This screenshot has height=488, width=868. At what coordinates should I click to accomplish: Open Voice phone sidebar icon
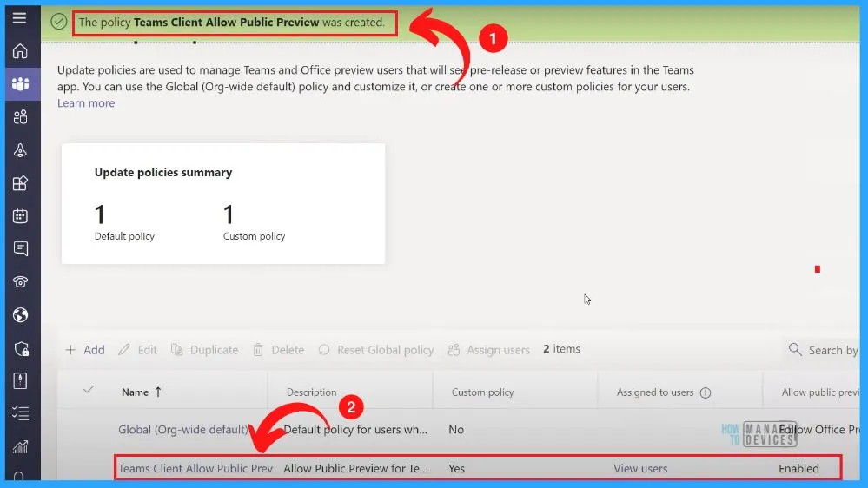click(x=21, y=281)
